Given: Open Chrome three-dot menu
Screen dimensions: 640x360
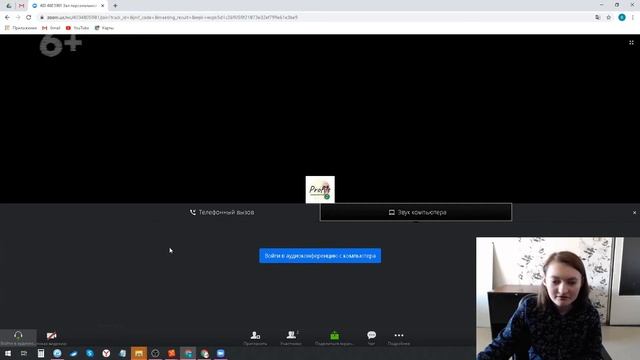Looking at the screenshot, I should pos(633,18).
